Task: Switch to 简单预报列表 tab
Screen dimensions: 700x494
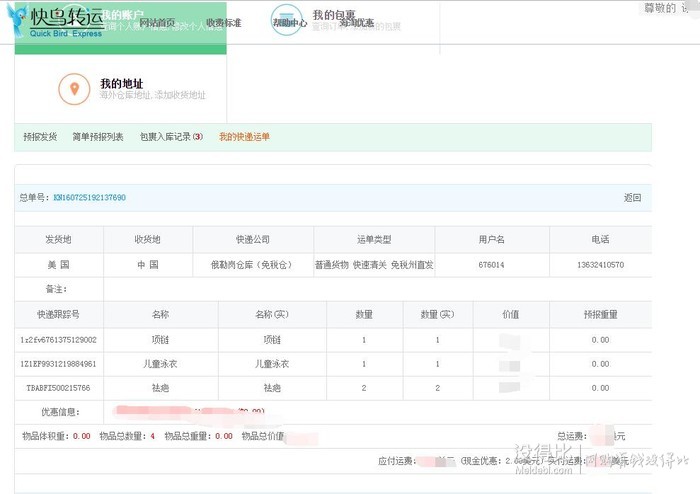Action: [98, 137]
